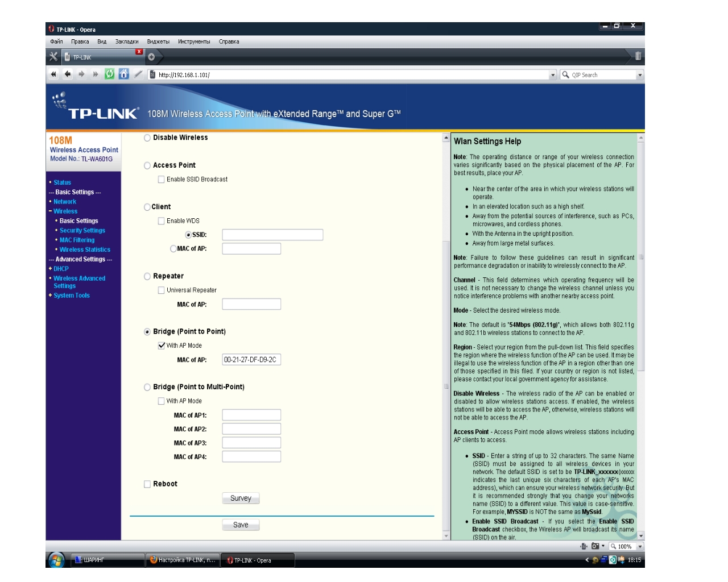Click the help panel scroll down arrow

coord(641,535)
